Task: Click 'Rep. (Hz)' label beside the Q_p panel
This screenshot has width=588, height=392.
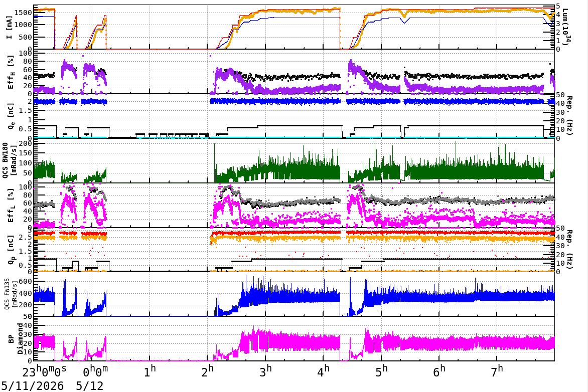Action: point(569,250)
